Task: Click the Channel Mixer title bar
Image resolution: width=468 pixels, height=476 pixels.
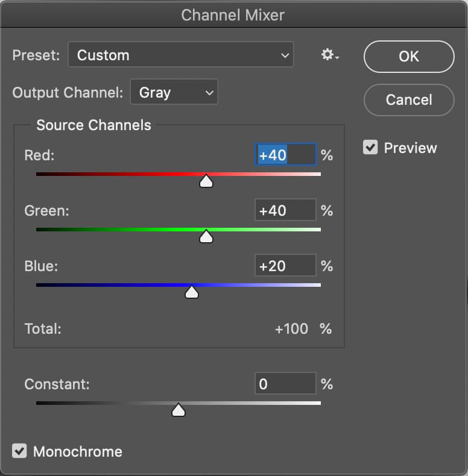Action: 233,14
